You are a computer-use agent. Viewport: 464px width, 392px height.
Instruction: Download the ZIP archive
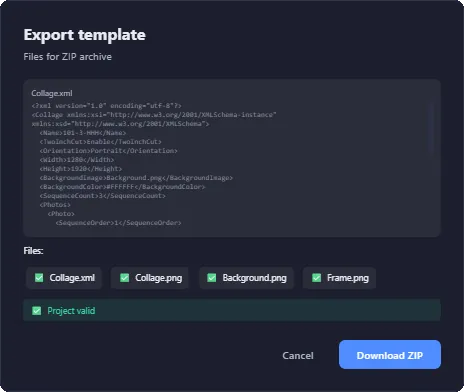pyautogui.click(x=390, y=355)
